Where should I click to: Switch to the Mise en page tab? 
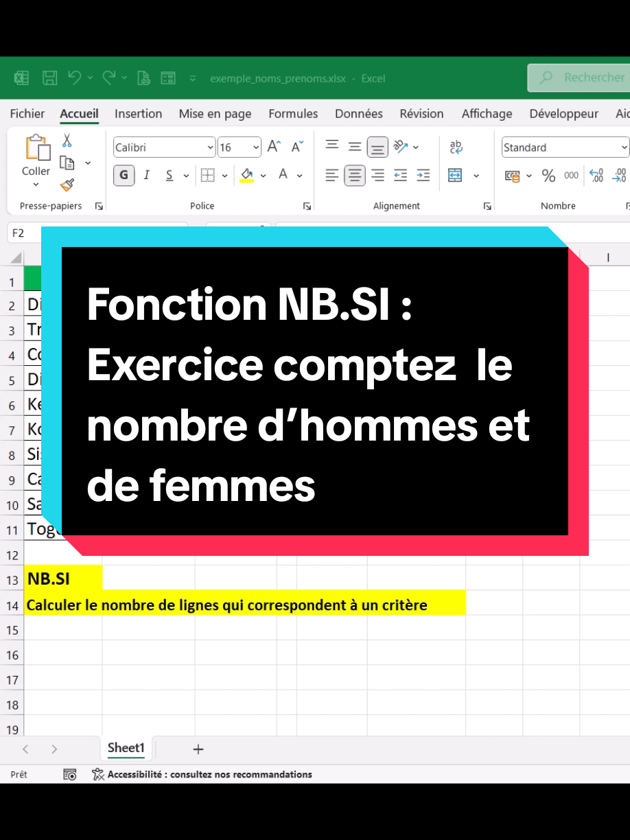[x=215, y=114]
